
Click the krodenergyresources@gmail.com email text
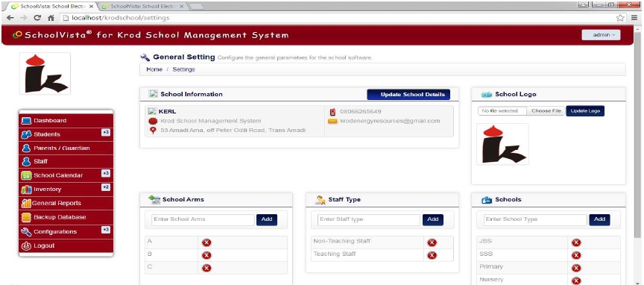pyautogui.click(x=390, y=121)
